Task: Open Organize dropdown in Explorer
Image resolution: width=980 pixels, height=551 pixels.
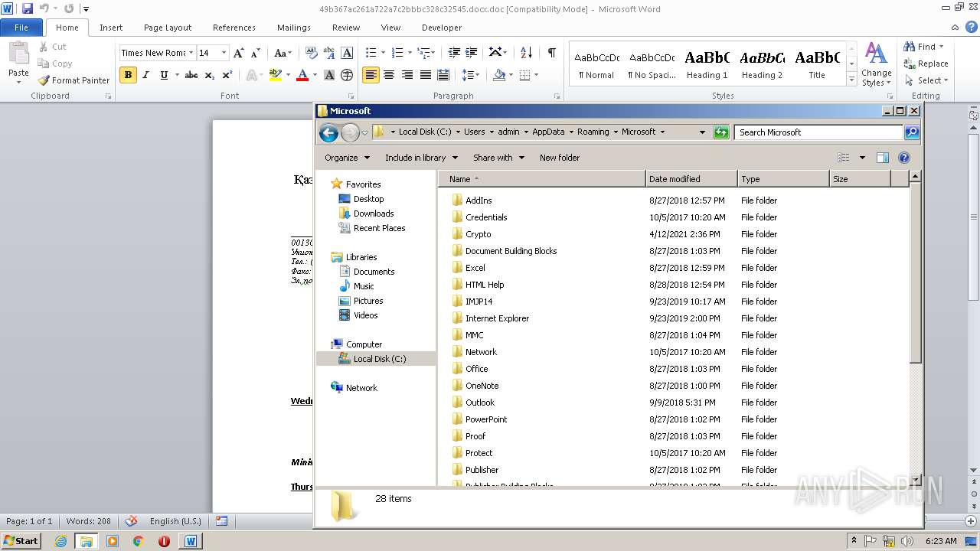Action: point(347,158)
